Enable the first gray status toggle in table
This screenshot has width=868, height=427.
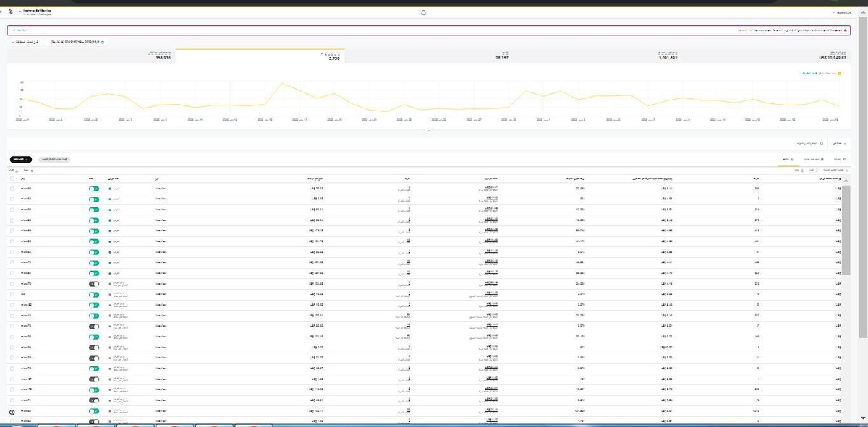(x=94, y=284)
